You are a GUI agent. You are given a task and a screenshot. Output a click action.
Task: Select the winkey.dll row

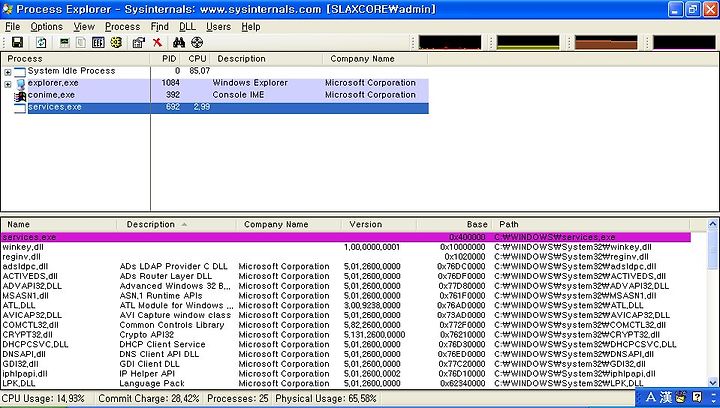[346, 247]
